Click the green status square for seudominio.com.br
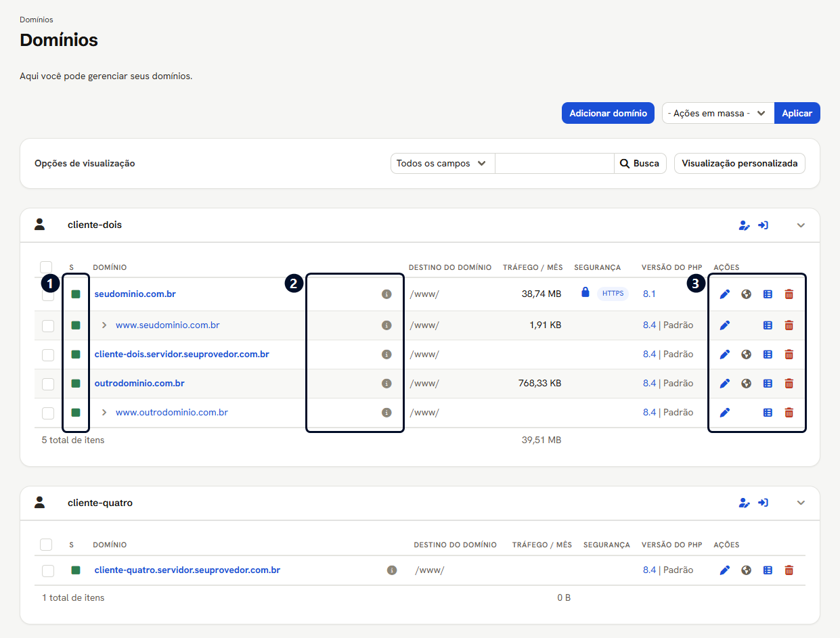This screenshot has height=638, width=840. click(x=76, y=294)
